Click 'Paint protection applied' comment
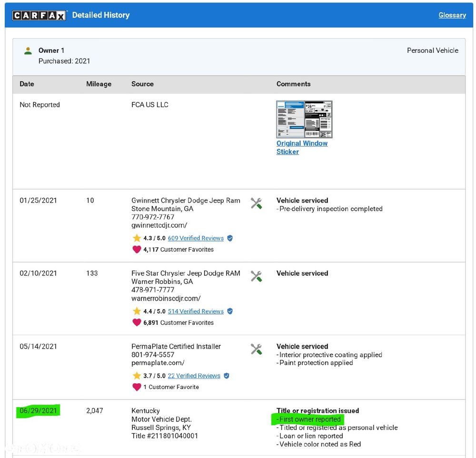 pos(315,363)
